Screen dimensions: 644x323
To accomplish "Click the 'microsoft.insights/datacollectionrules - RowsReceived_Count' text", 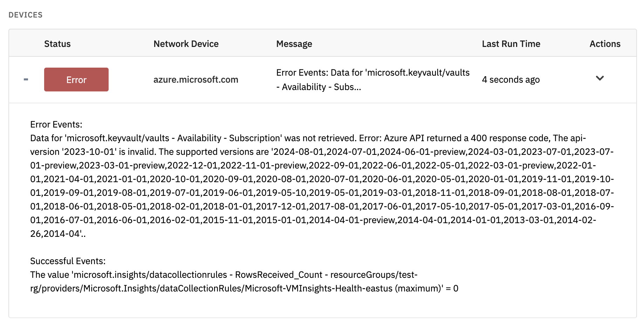I will coord(198,275).
